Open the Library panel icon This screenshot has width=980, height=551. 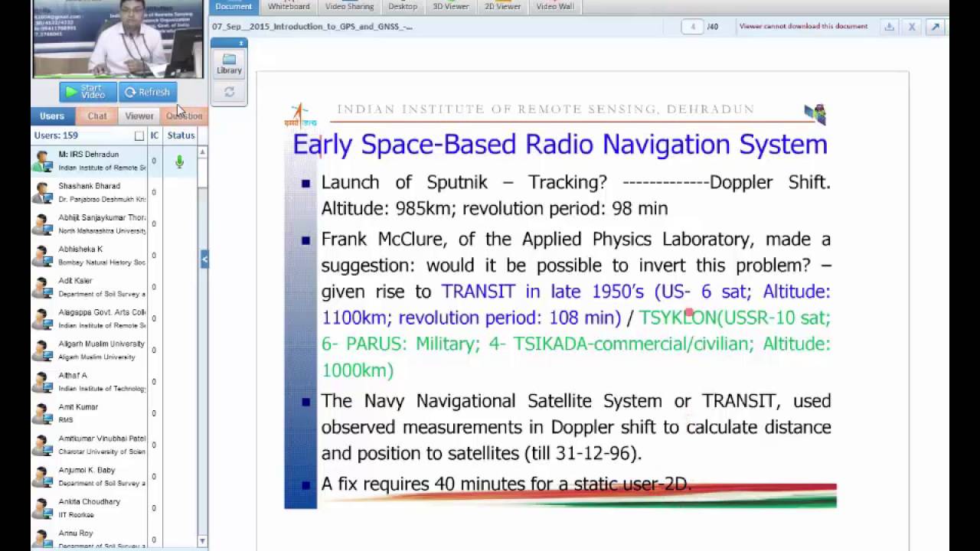229,64
